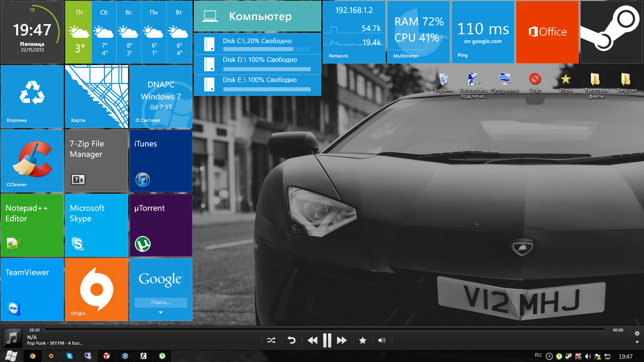Screen dimensions: 644x362
Task: Expand the Google tile dropdown arrow
Action: [161, 313]
